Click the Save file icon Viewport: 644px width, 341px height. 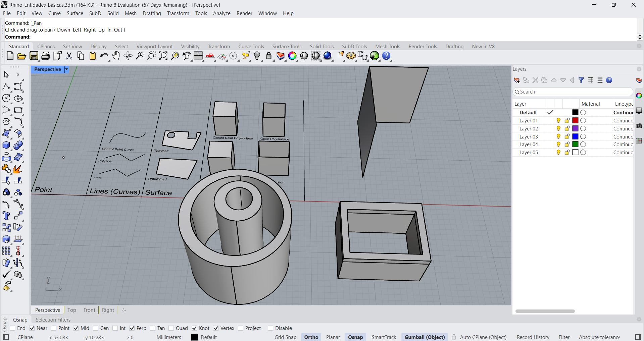[34, 56]
